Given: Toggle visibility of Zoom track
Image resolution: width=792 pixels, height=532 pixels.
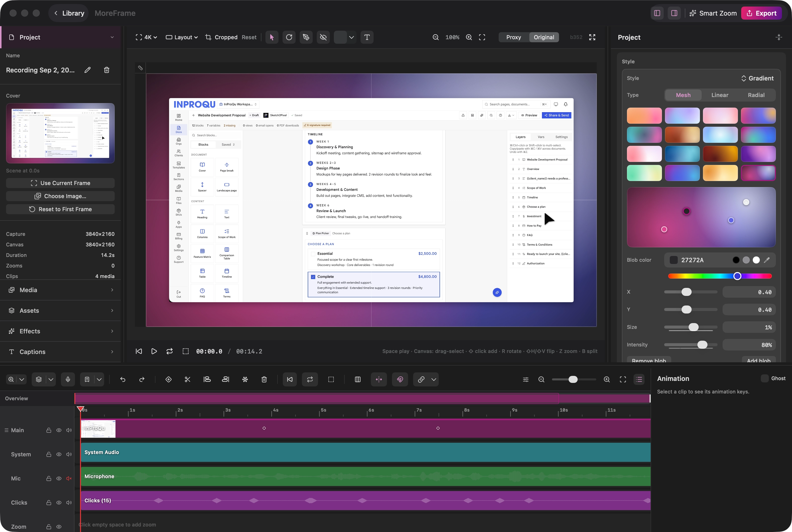Looking at the screenshot, I should (59, 526).
